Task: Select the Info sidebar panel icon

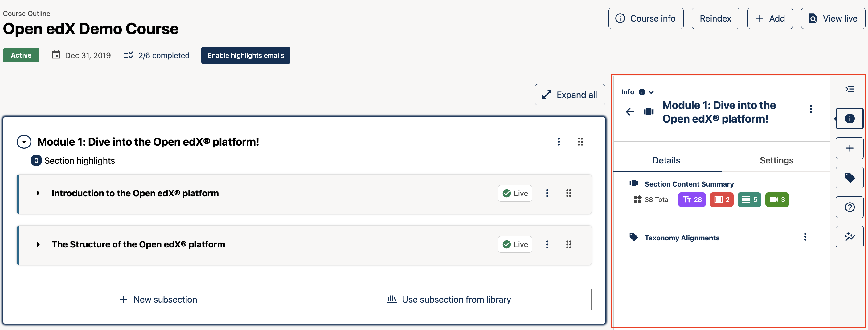Action: 850,119
